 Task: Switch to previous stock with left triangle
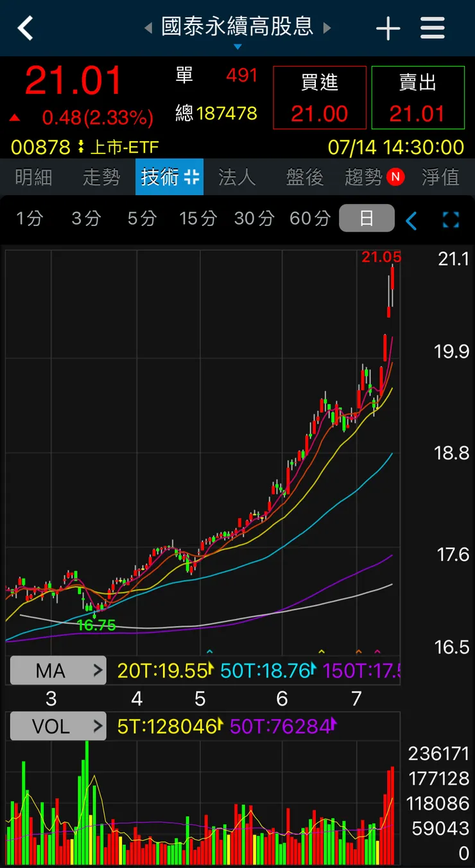[x=148, y=28]
